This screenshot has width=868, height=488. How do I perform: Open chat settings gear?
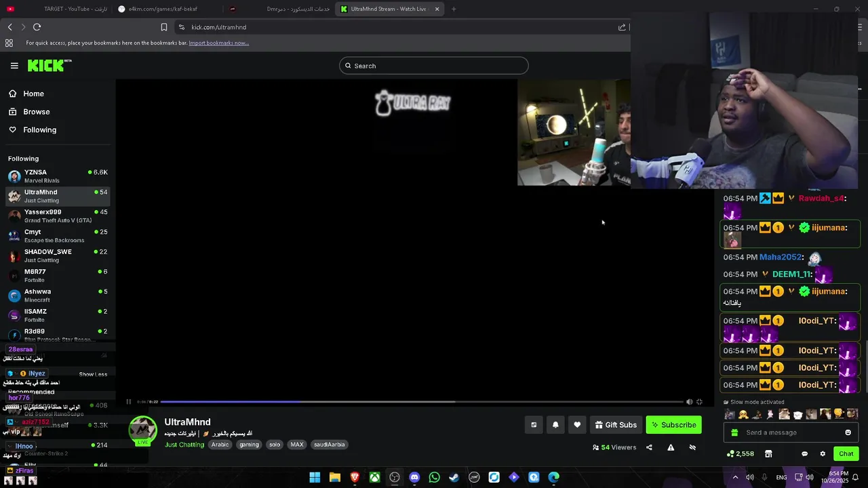(823, 453)
